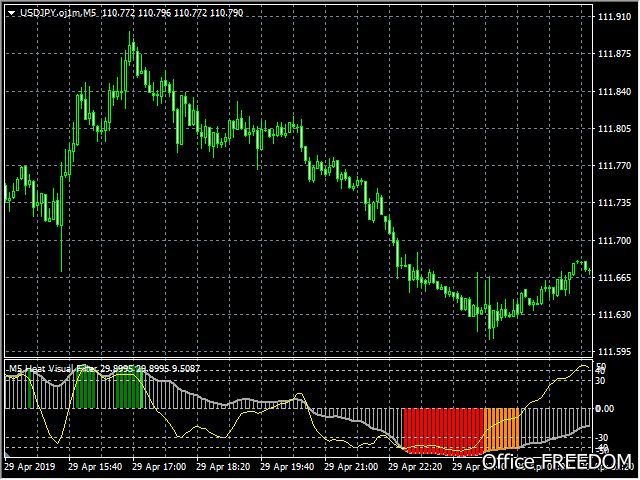This screenshot has height=480, width=640.
Task: Pick the 111.595 price scale label
Action: pyautogui.click(x=614, y=351)
